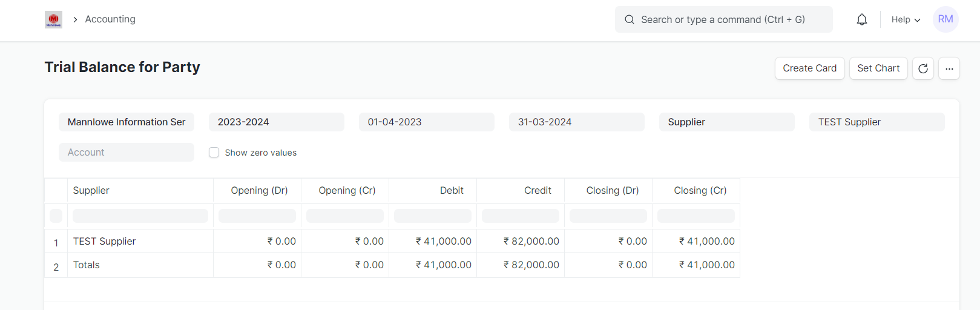The width and height of the screenshot is (980, 310).
Task: Focus the search or command bar
Action: pos(724,19)
